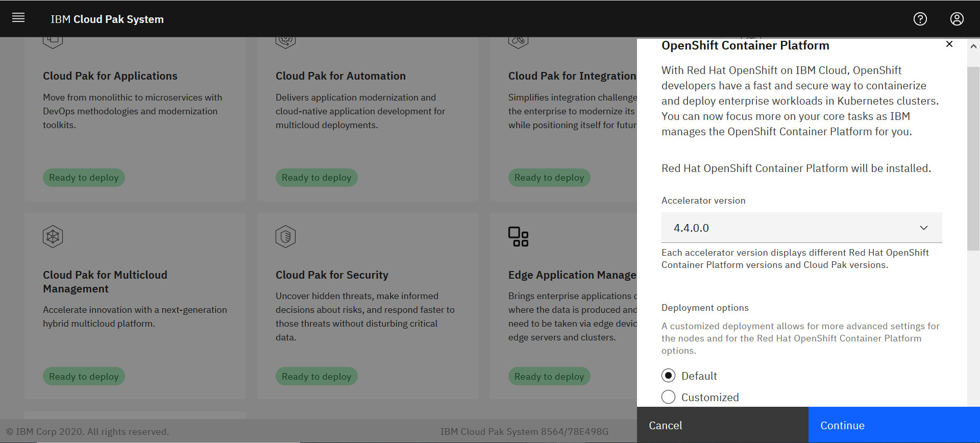
Task: Click the chevron in the version selector
Action: 923,228
